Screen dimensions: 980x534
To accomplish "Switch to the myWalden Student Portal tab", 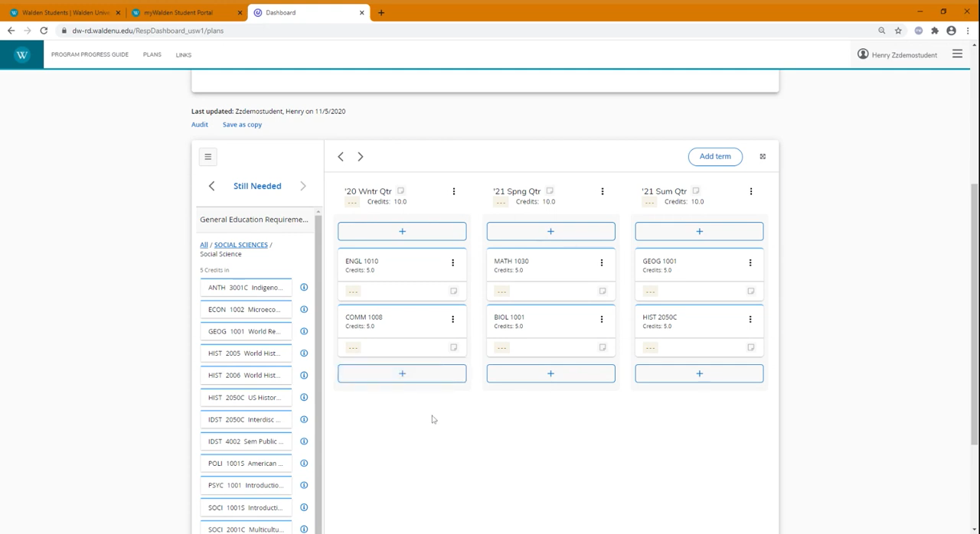I will [184, 12].
